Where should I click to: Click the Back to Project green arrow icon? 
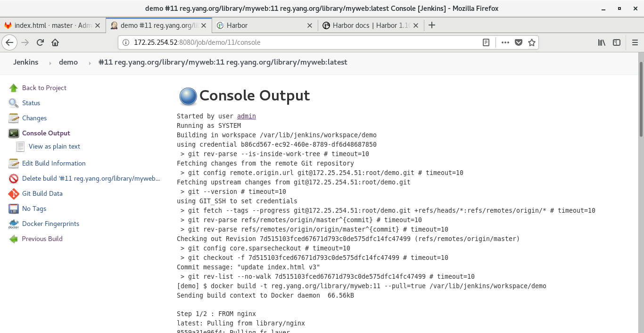click(x=13, y=88)
